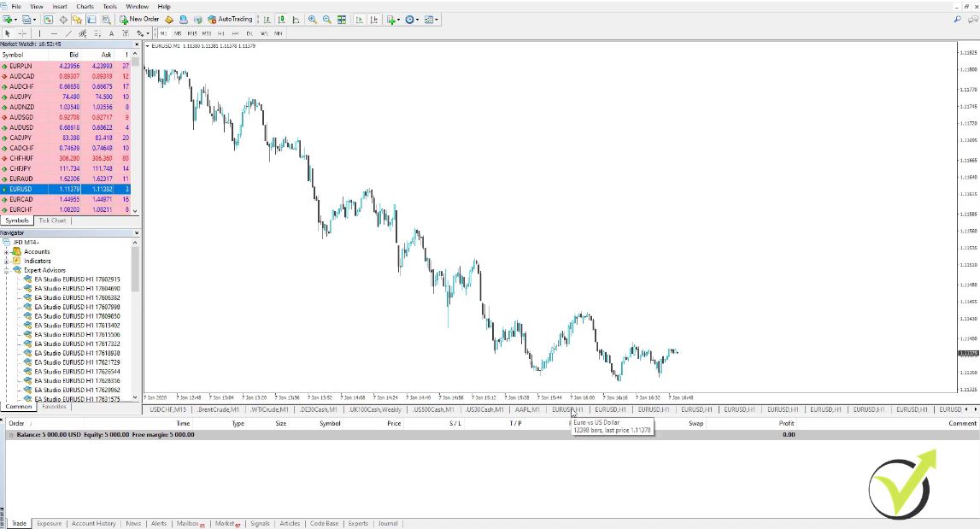Select the horizontal line drawing tool
The width and height of the screenshot is (980, 529).
53,33
